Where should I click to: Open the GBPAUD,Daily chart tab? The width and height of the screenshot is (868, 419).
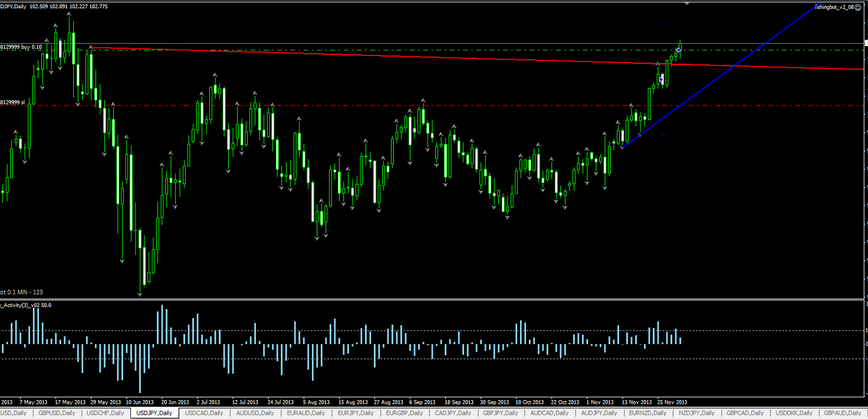843,413
